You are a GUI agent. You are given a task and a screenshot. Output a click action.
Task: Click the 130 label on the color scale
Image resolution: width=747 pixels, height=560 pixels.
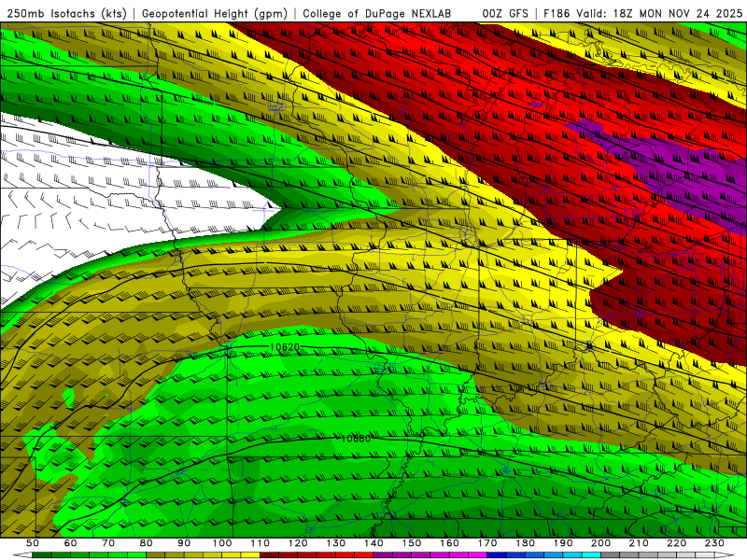pos(336,543)
